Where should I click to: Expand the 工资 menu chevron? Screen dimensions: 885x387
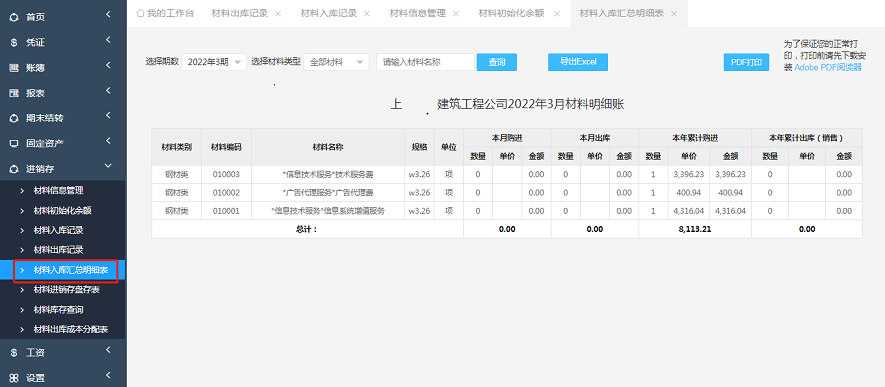(108, 350)
